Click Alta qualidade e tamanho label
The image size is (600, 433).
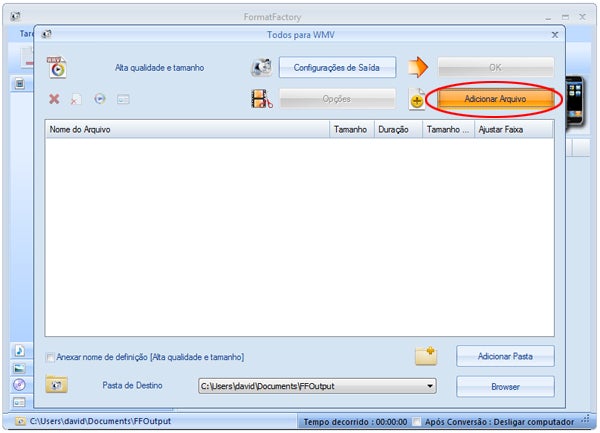(x=160, y=68)
